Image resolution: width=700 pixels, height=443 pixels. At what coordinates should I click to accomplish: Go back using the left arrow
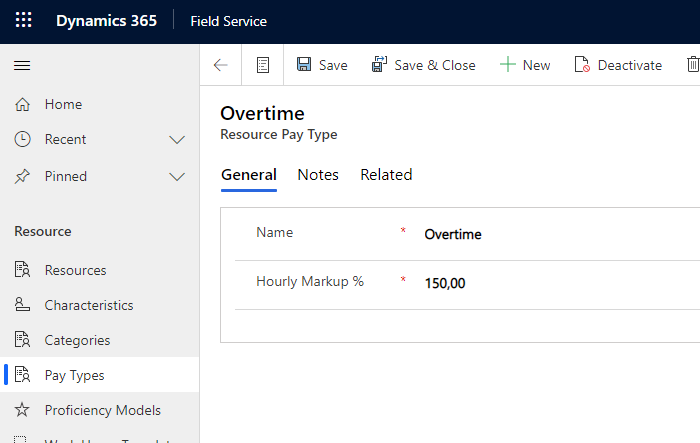point(221,65)
